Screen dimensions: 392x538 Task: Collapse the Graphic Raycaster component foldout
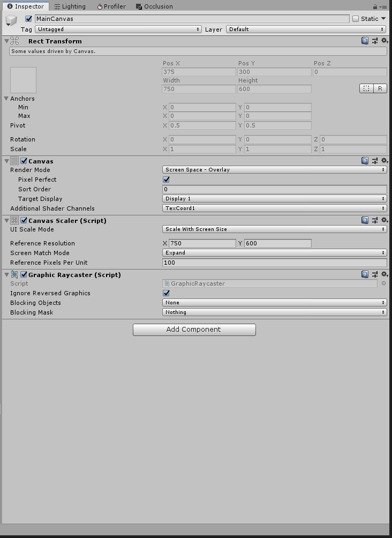pos(6,274)
